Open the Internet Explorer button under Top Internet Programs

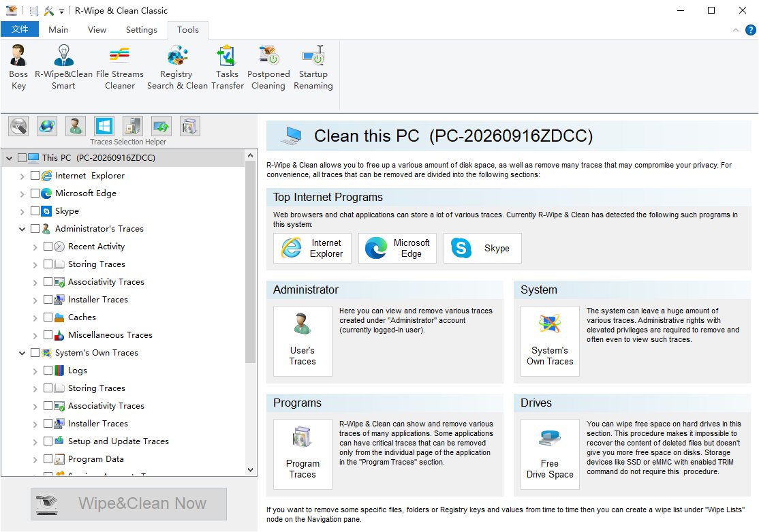point(312,249)
